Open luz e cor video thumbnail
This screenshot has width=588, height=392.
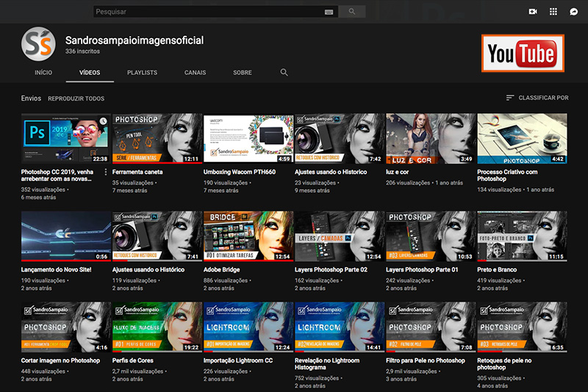pyautogui.click(x=431, y=138)
